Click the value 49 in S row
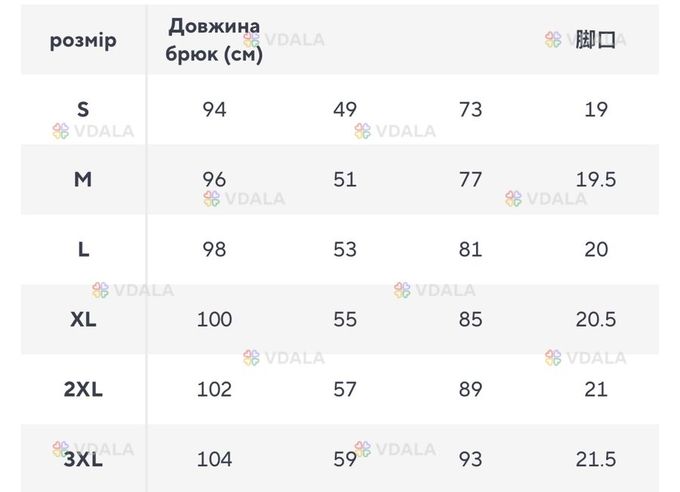 click(345, 109)
